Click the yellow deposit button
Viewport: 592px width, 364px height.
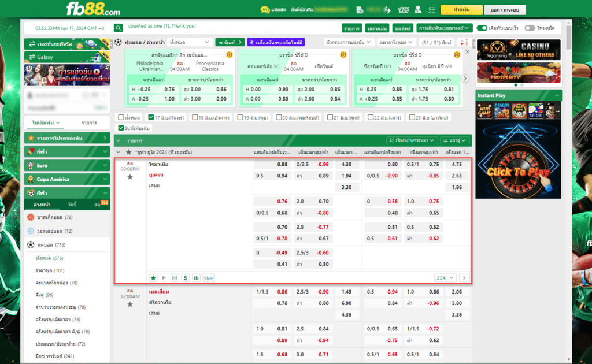[x=461, y=10]
